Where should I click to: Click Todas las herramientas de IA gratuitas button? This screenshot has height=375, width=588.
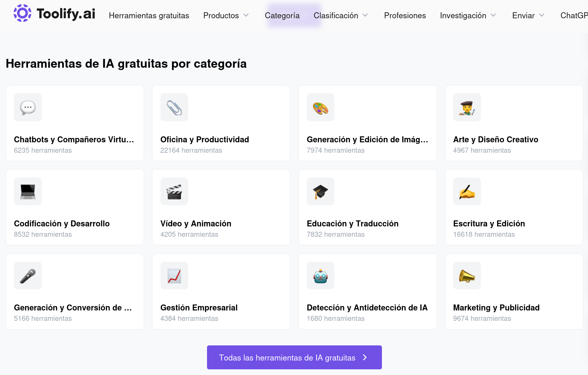(294, 357)
